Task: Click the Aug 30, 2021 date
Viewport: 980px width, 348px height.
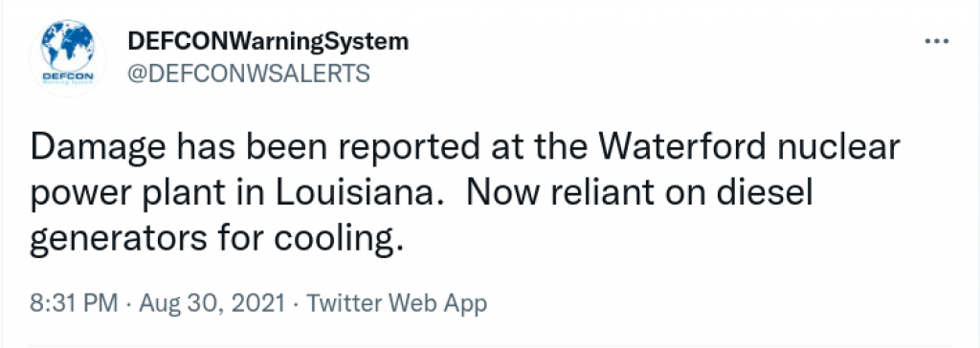Action: 212,304
